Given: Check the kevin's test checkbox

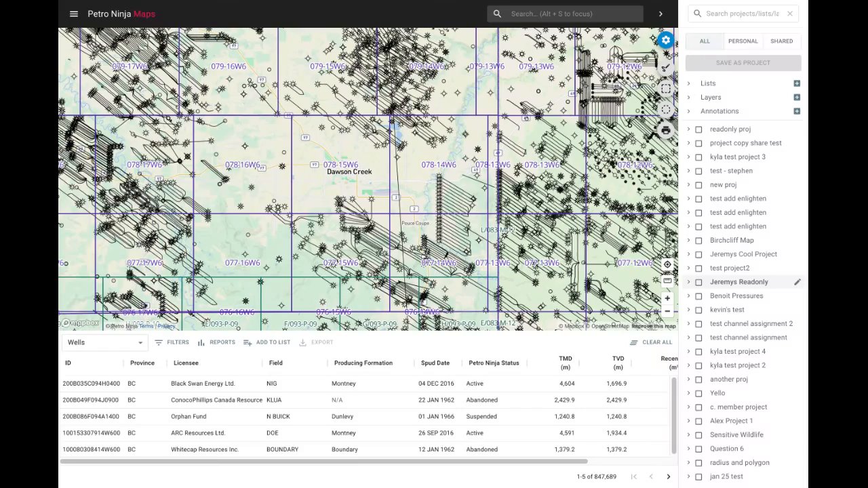Looking at the screenshot, I should tap(698, 310).
